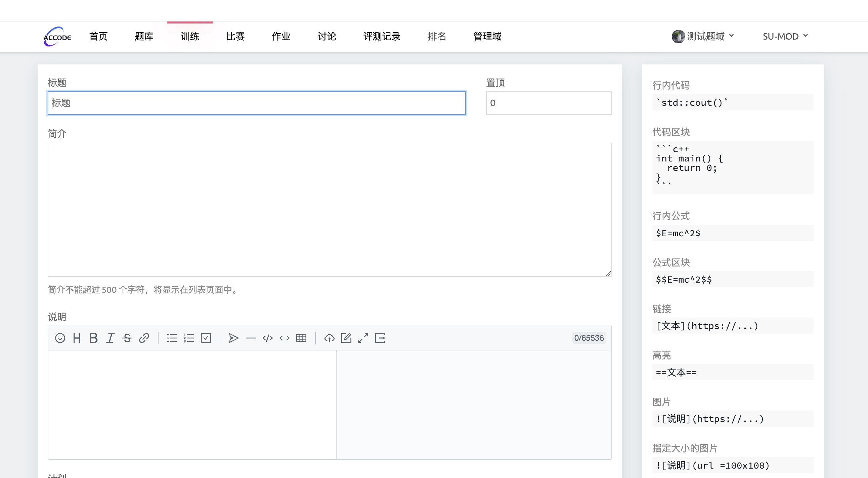Click the arrow-shaped toolbar icon before the divider line icon

(234, 338)
